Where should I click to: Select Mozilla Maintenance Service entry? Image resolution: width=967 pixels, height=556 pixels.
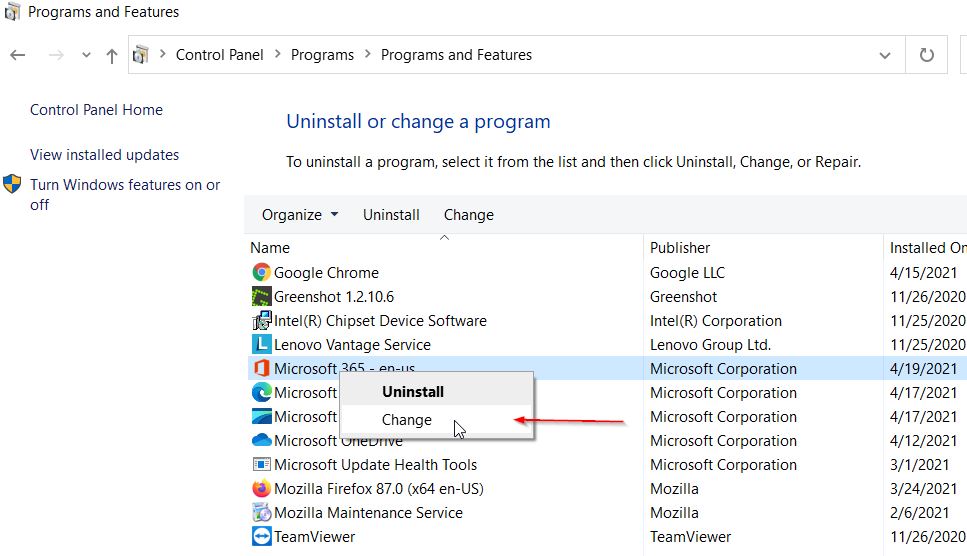point(368,513)
